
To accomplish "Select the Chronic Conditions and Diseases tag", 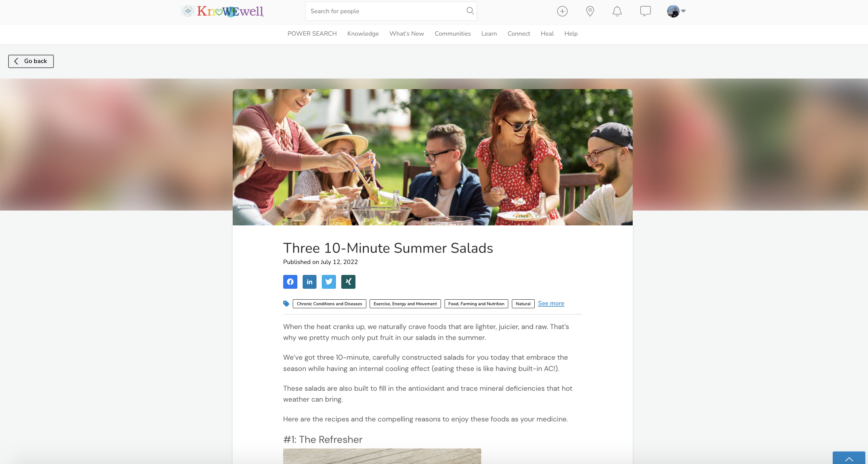I will 329,304.
